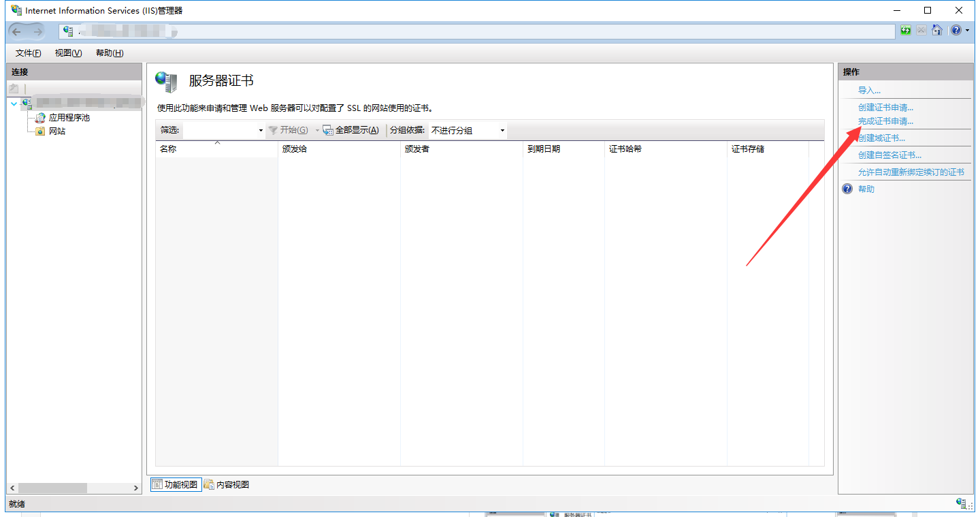980x517 pixels.
Task: Switch to 内容视图 tab
Action: [x=227, y=485]
